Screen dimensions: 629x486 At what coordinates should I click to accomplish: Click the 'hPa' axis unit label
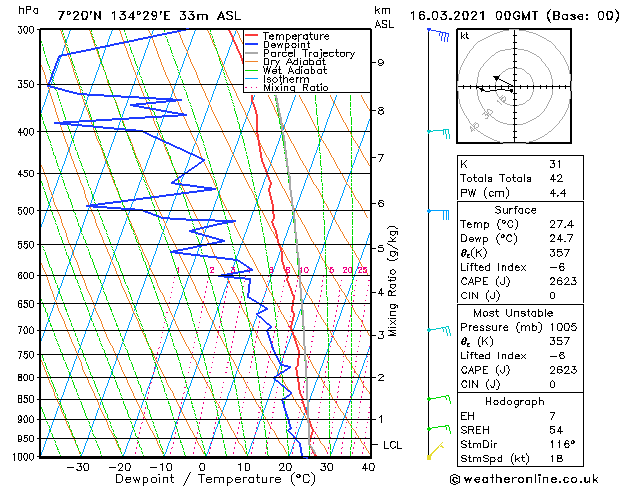coord(28,10)
